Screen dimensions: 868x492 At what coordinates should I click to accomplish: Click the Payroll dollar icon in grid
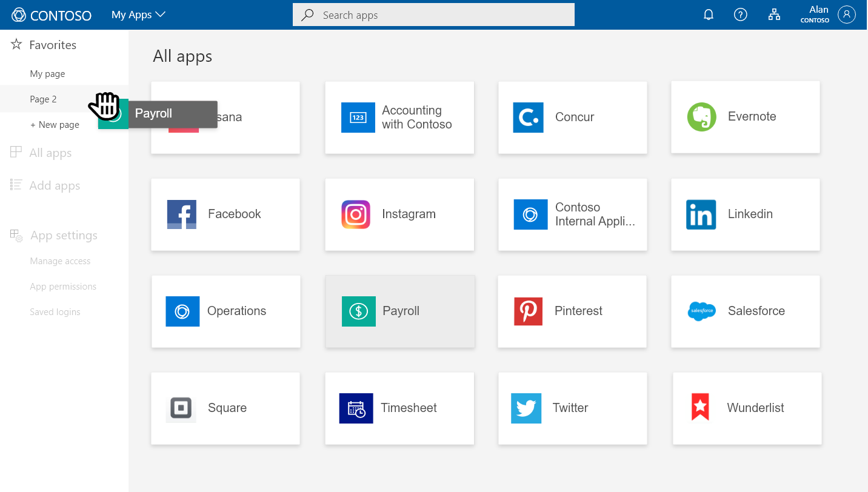[359, 311]
